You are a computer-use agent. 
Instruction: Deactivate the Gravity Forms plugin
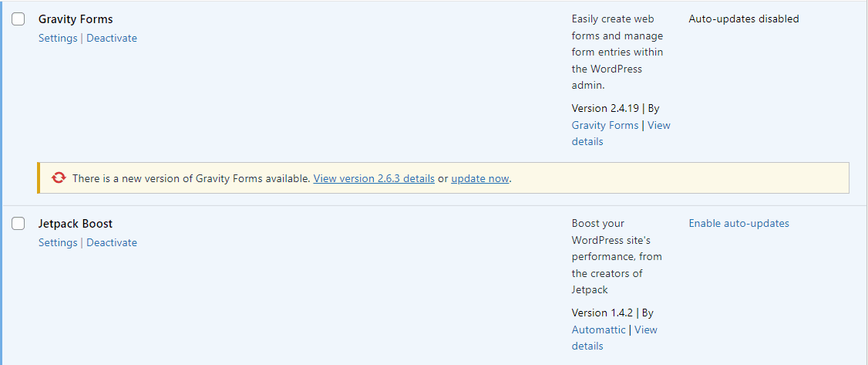coord(112,38)
